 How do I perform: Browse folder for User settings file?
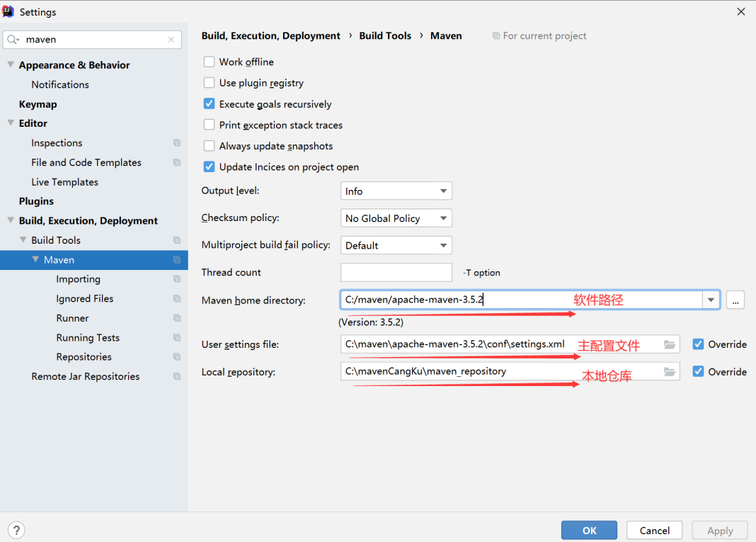(669, 344)
